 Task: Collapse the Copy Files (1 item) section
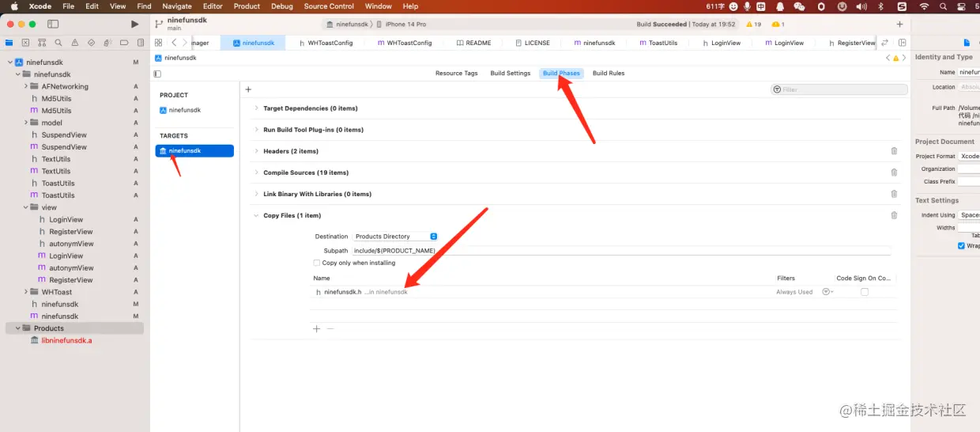tap(256, 215)
